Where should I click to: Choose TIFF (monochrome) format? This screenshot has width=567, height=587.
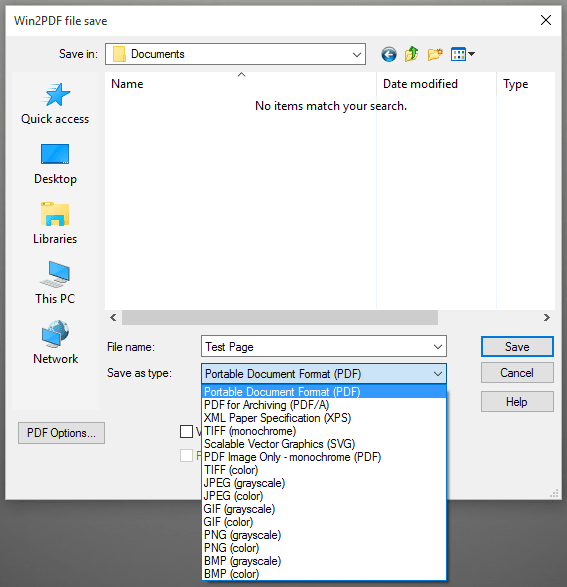point(324,431)
